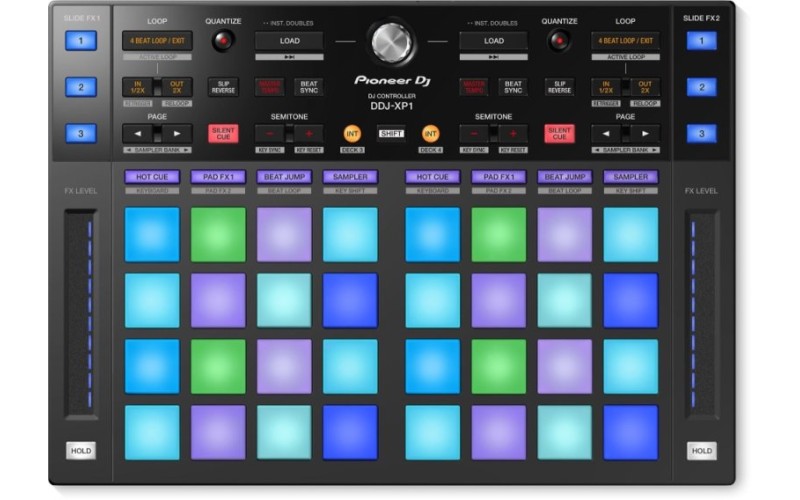Switch left deck pads to PAD FX1 mode

(x=218, y=177)
